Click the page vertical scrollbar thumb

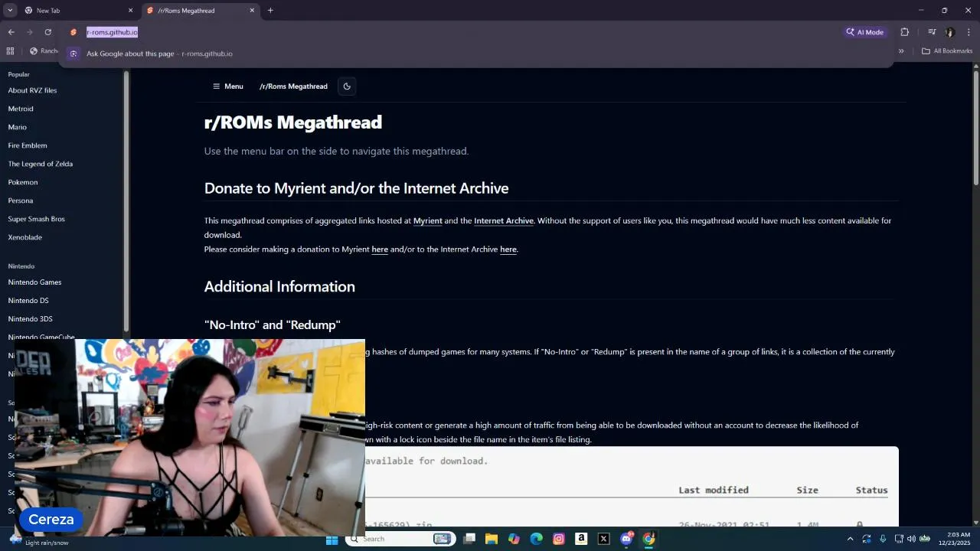976,126
